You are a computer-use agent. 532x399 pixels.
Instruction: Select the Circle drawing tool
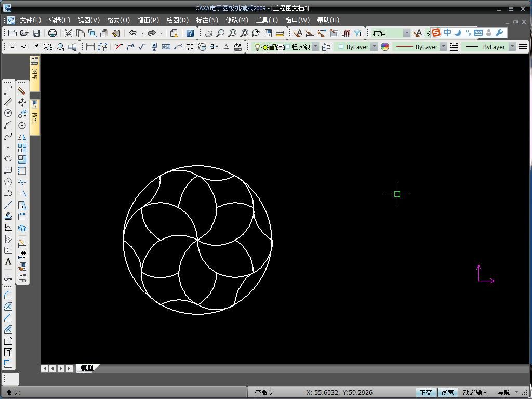(x=8, y=113)
